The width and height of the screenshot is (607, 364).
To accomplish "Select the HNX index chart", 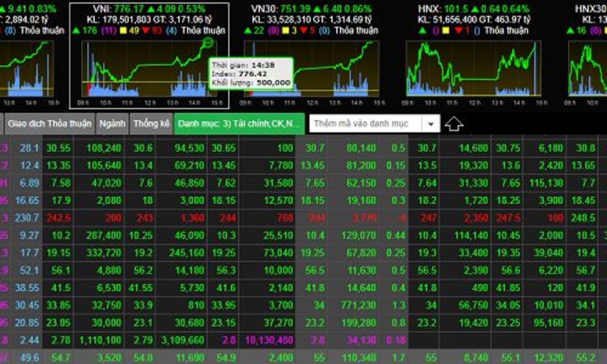I will 474,68.
